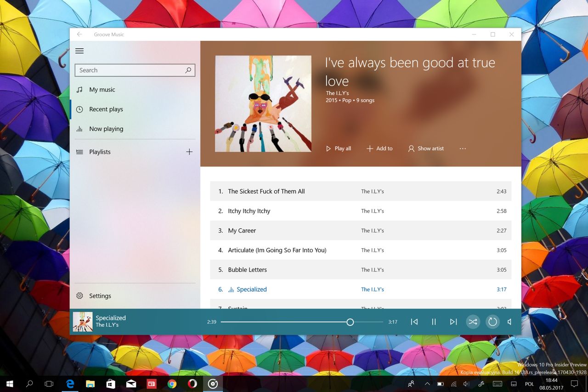Open the more options ellipsis for album

pos(463,148)
